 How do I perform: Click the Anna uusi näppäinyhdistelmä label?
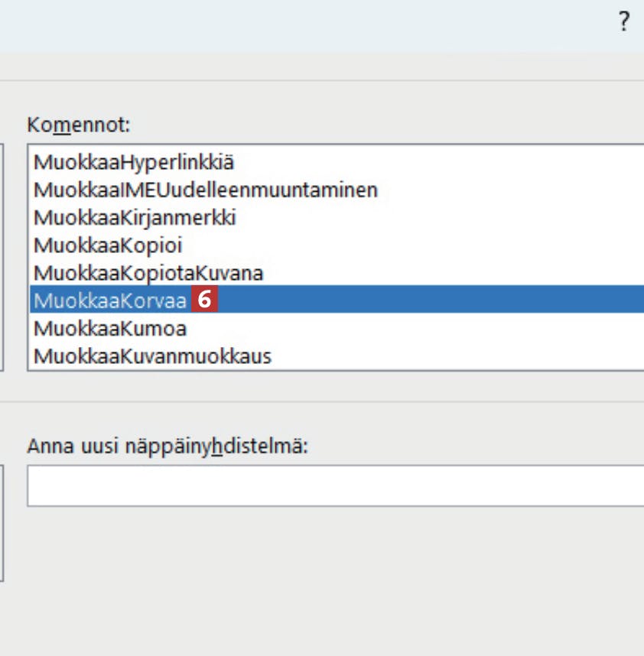[x=167, y=447]
